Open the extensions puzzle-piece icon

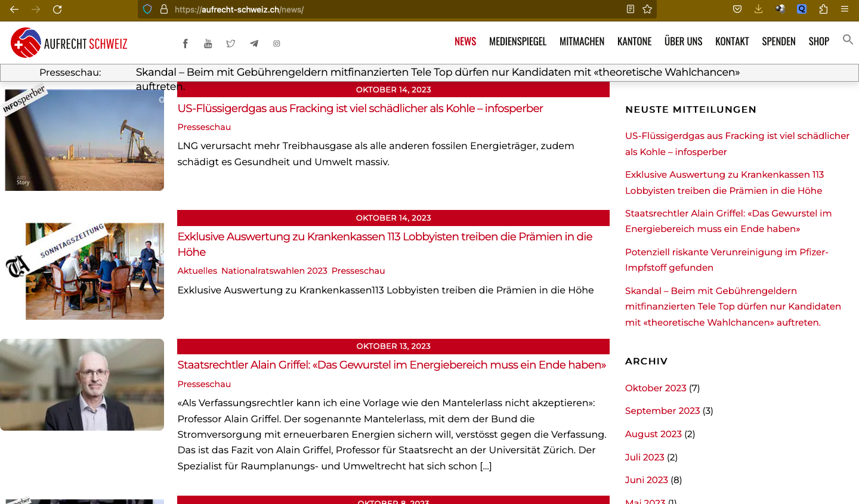tap(823, 9)
